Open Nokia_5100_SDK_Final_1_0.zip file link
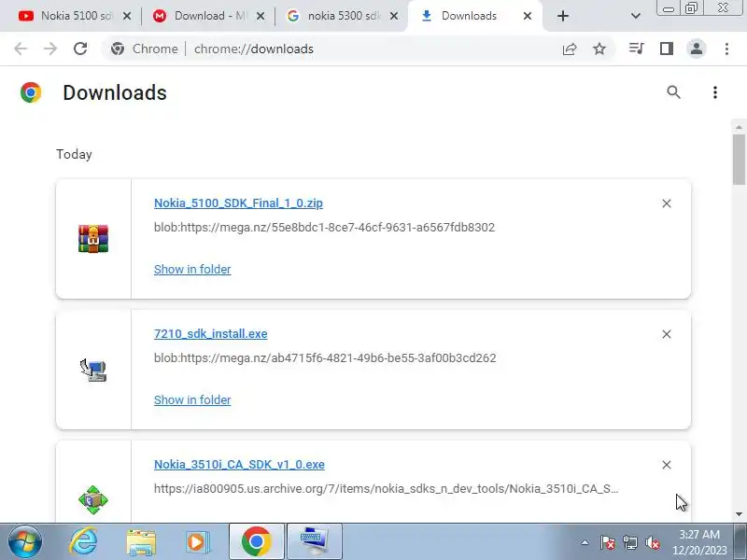 point(238,203)
